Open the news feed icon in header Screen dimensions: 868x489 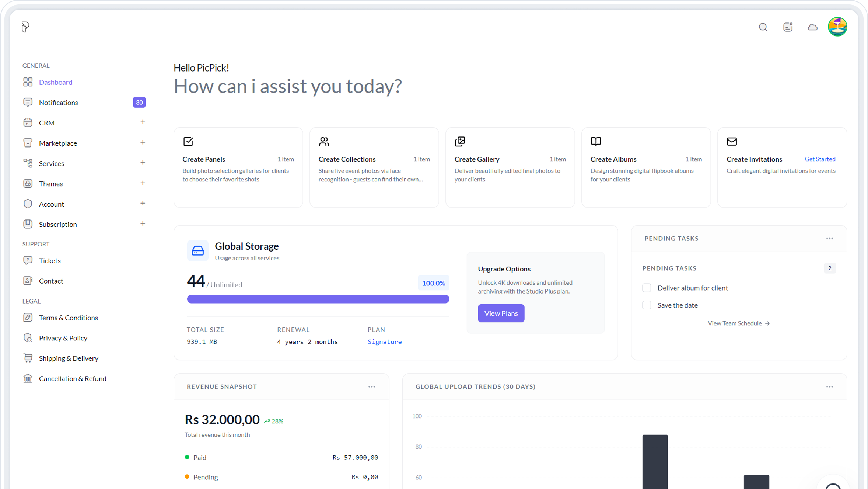click(x=788, y=27)
